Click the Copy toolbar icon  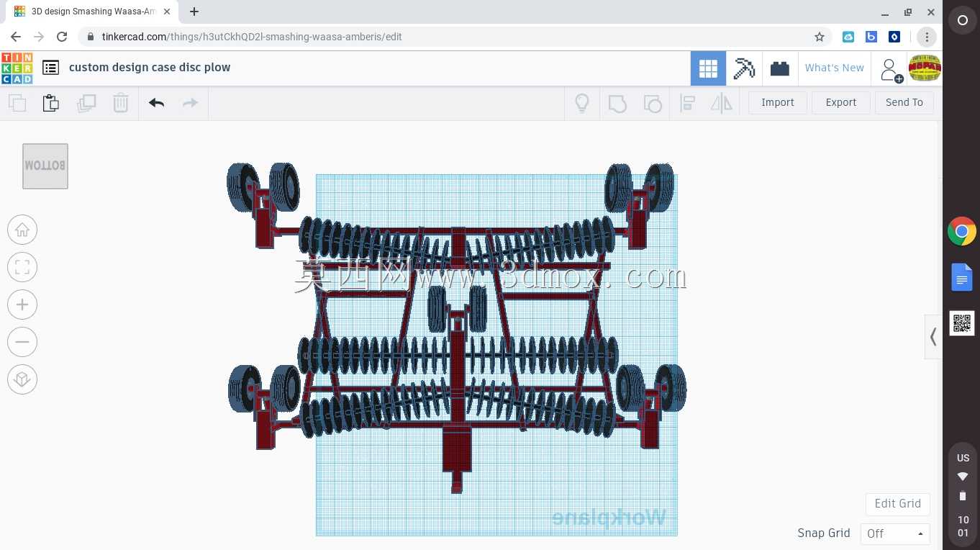[x=17, y=103]
